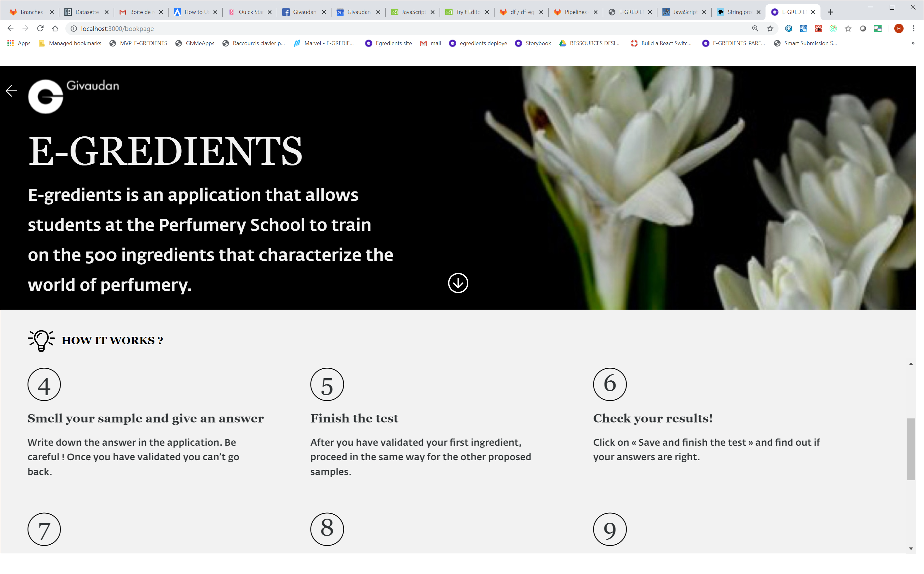The image size is (924, 574).
Task: Close the String.pro tab
Action: pos(759,12)
